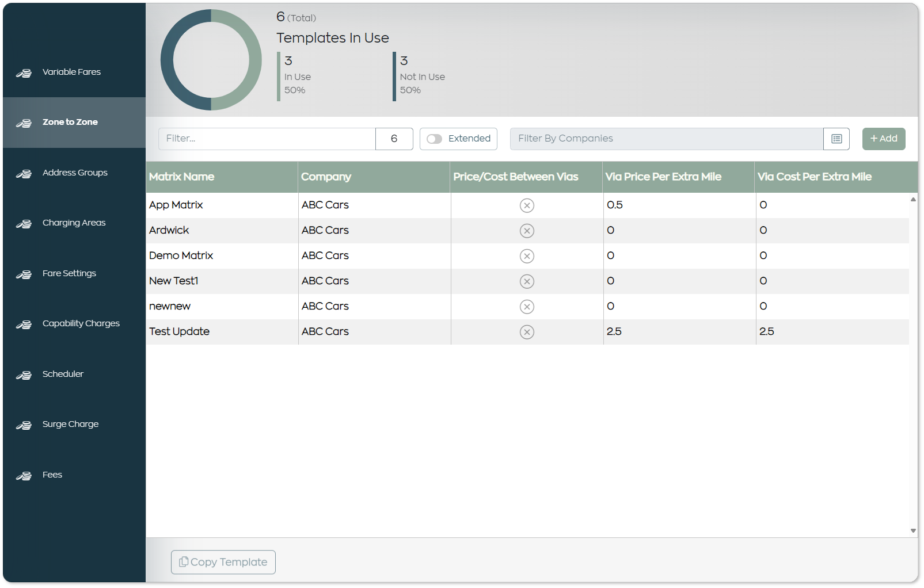Enable the Extended filter toggle

coord(435,139)
